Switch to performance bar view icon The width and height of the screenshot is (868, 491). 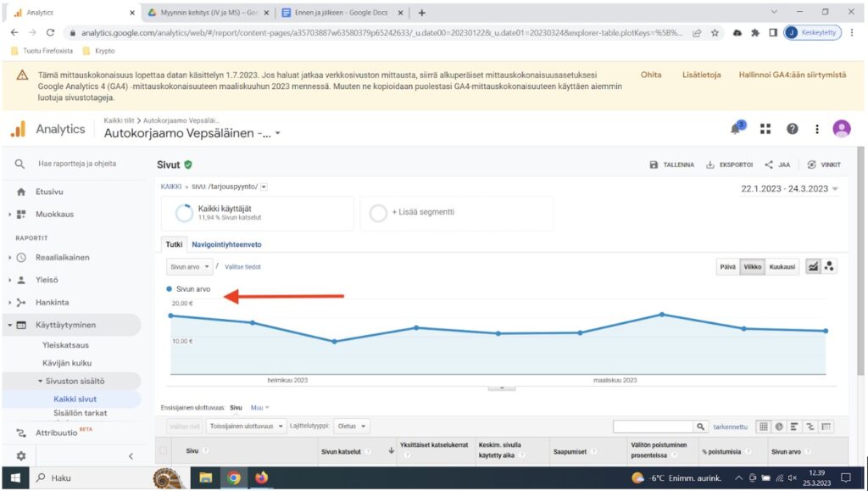[x=794, y=427]
